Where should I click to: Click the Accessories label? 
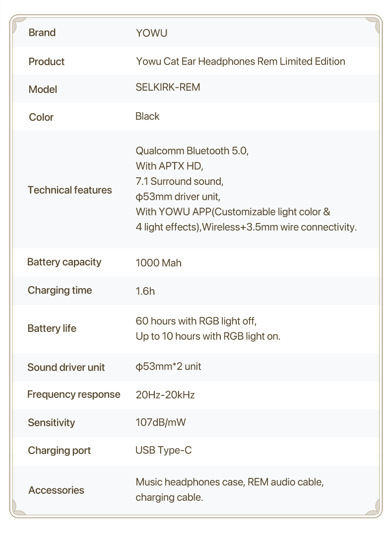point(56,490)
